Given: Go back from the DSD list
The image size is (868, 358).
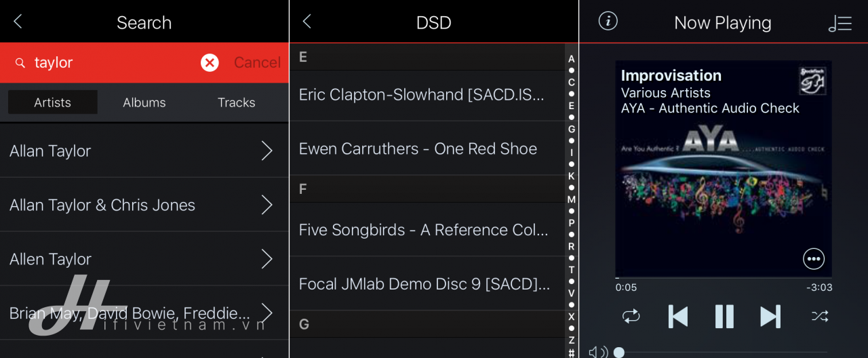Looking at the screenshot, I should [x=307, y=22].
